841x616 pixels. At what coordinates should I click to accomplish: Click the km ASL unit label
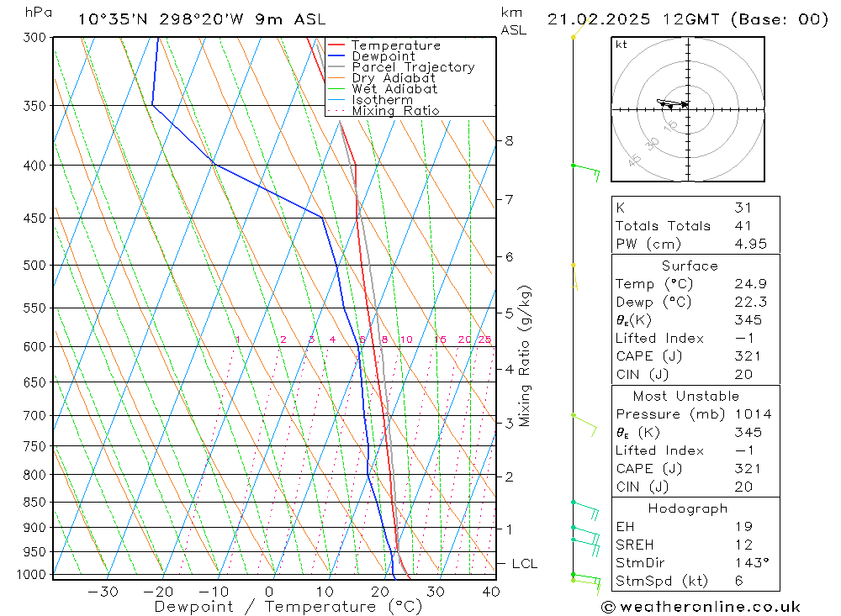tap(514, 22)
